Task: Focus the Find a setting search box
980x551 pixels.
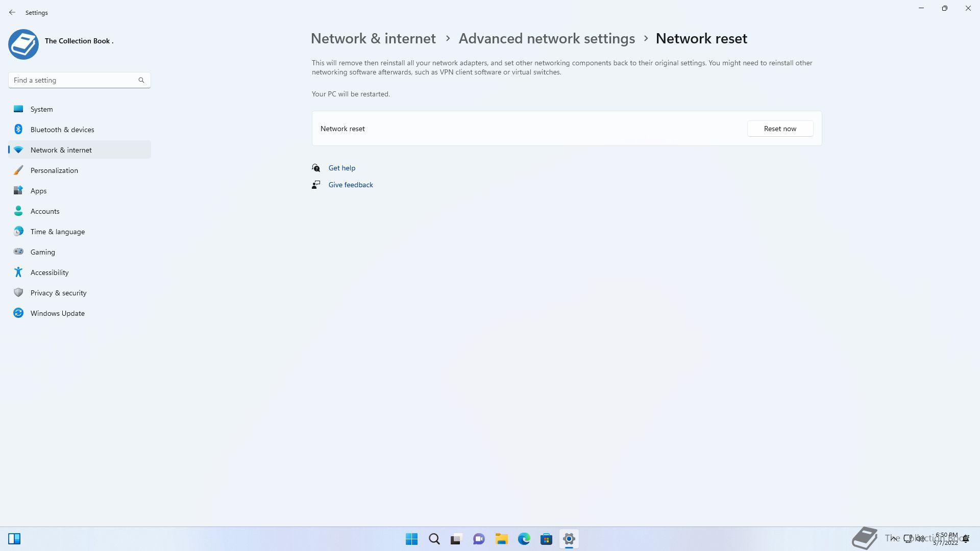Action: coord(79,80)
